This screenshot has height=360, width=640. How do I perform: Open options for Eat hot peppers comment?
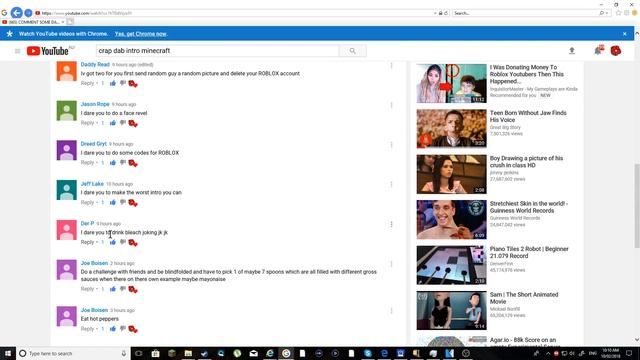tap(391, 311)
